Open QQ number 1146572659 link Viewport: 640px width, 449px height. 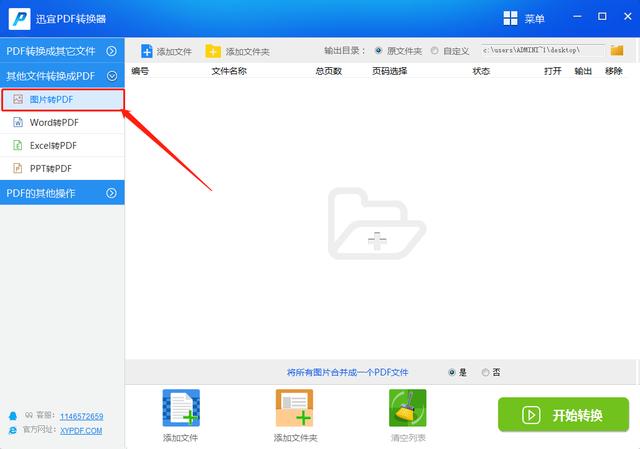[82, 416]
